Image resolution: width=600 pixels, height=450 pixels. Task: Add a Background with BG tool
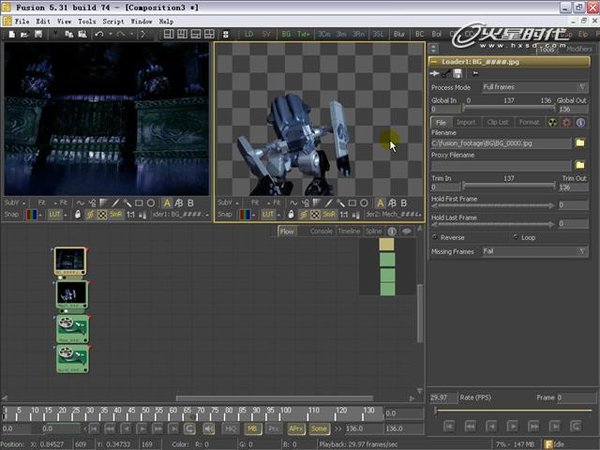286,34
